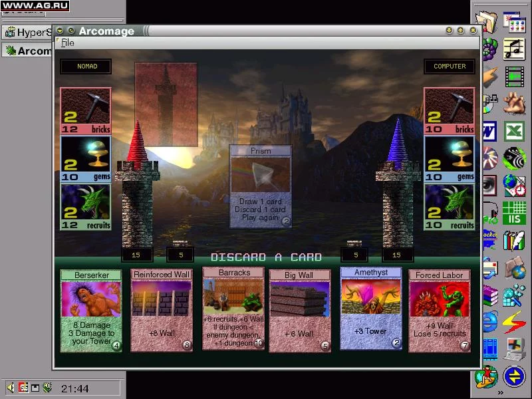The height and width of the screenshot is (399, 532).
Task: Click the green bug tray icon
Action: click(x=47, y=387)
